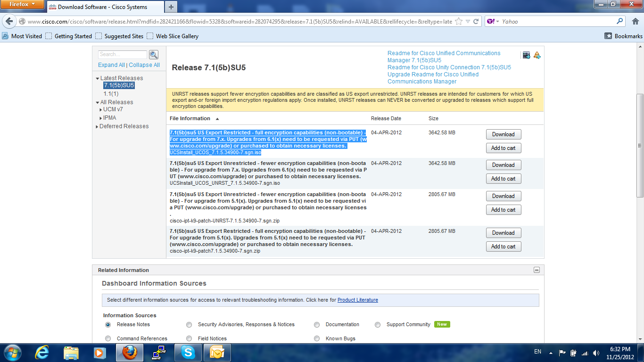Add UCSInstall_UCOS_UNRST_7.1.5.34900-7.sgn.iso to cart
Image resolution: width=644 pixels, height=362 pixels.
(504, 179)
